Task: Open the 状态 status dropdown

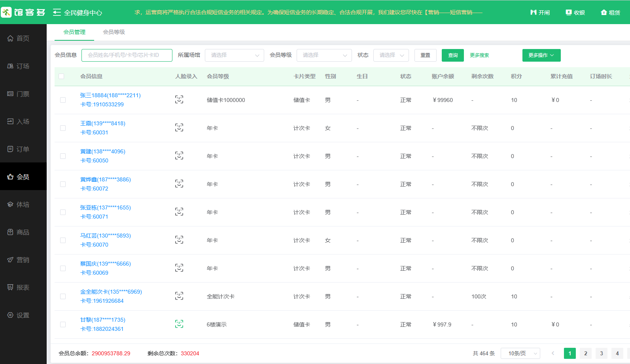Action: pos(391,55)
